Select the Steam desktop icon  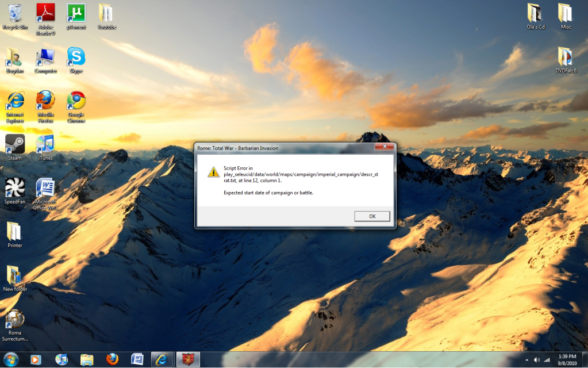click(x=14, y=144)
